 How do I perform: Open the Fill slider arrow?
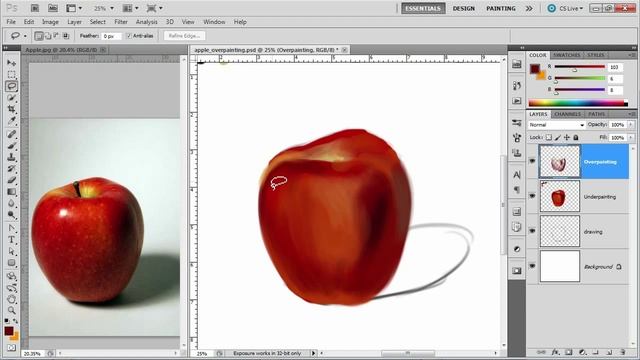pyautogui.click(x=631, y=138)
